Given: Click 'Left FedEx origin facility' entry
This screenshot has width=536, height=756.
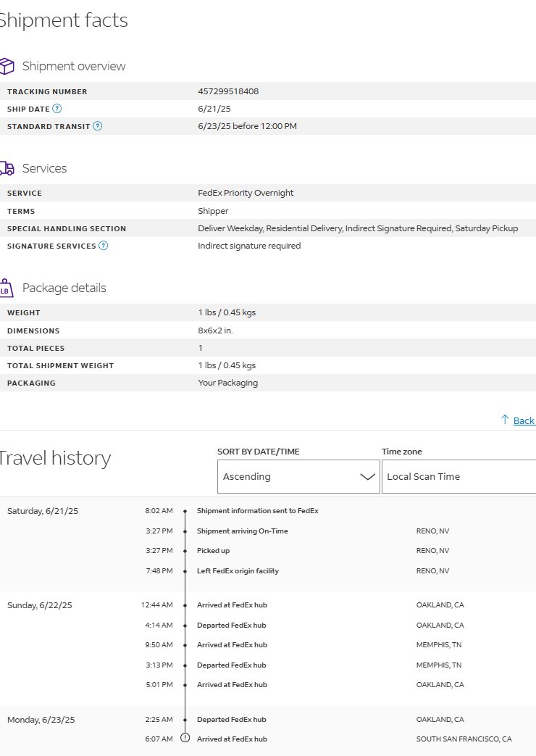Looking at the screenshot, I should click(238, 571).
